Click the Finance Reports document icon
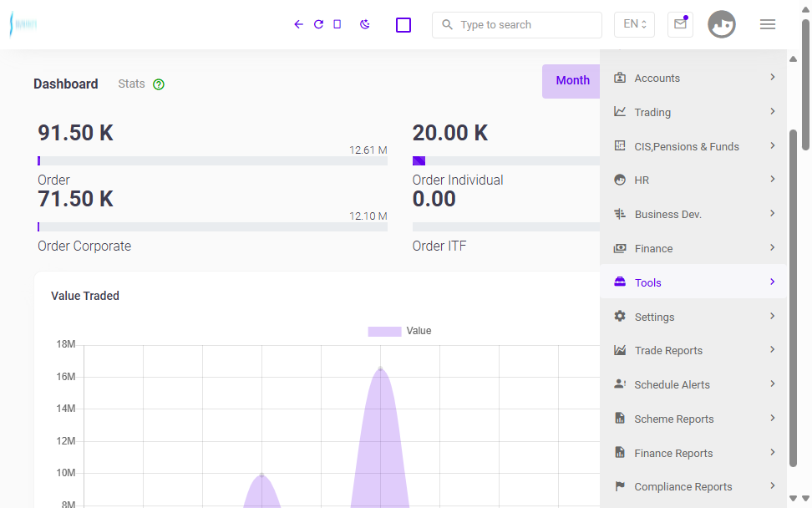812x508 pixels. (620, 452)
